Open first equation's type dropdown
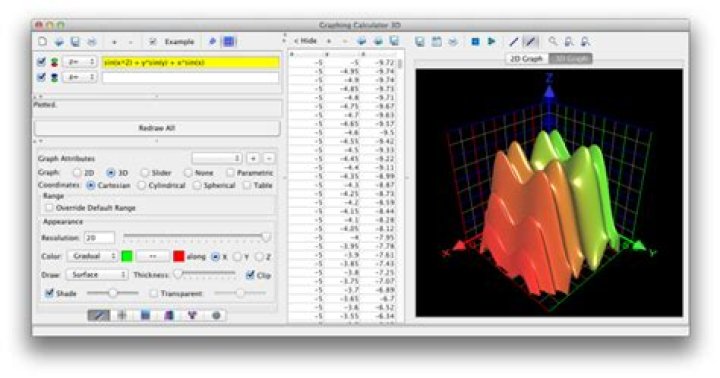 click(x=80, y=62)
